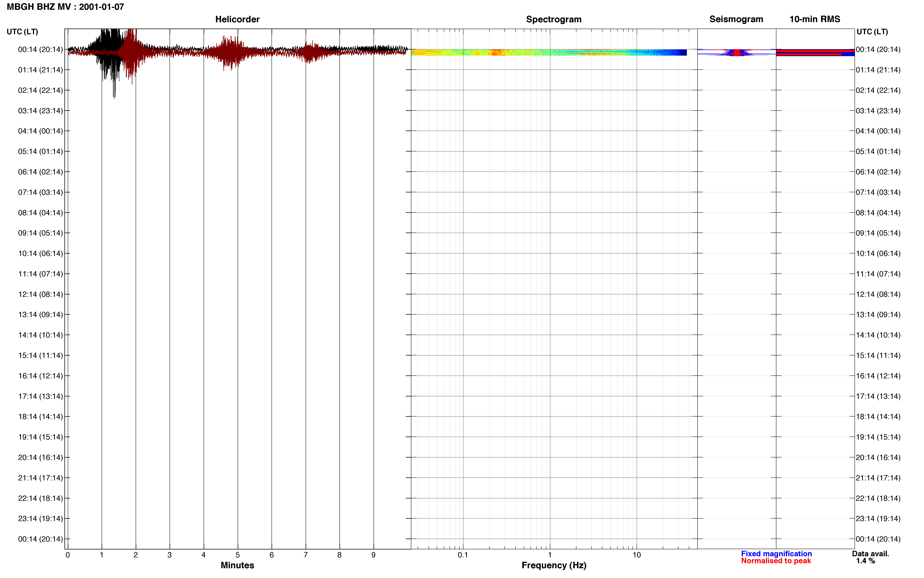This screenshot has height=578, width=924.
Task: Click the 1.4 % data availability value
Action: point(865,561)
